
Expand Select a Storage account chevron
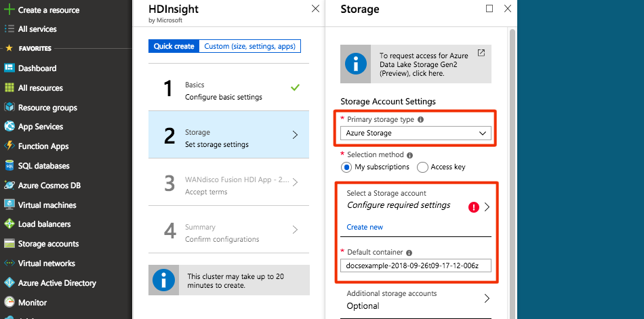pos(487,207)
